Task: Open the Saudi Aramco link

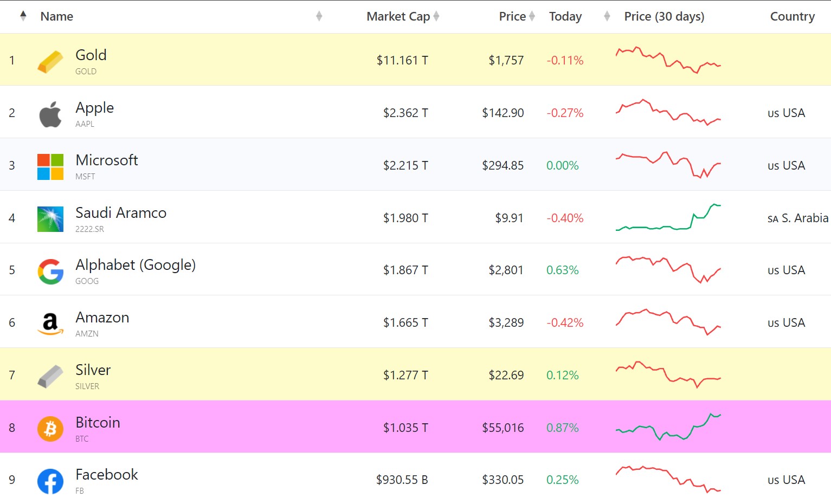Action: (121, 212)
